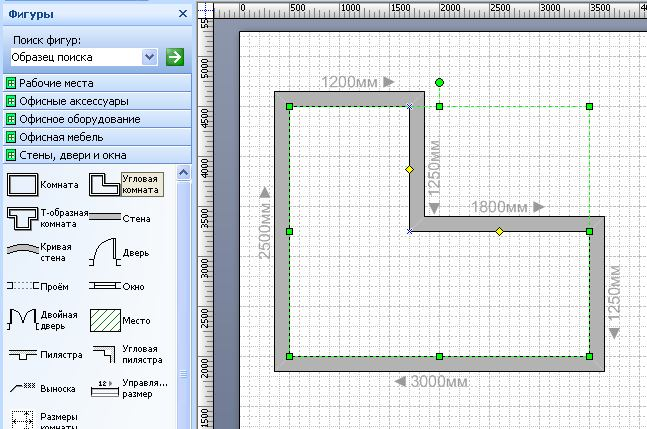
Task: Click the 1800мм dimension label
Action: pos(500,207)
